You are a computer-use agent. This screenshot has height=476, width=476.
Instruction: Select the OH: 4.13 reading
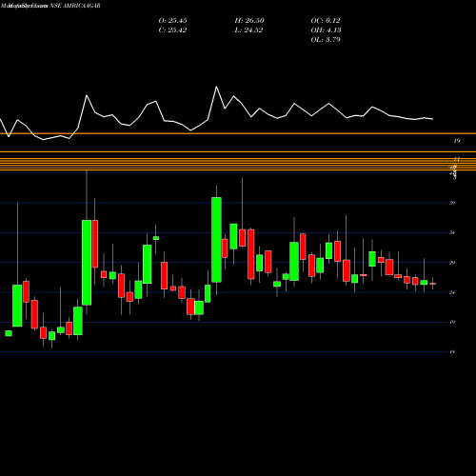click(x=326, y=30)
